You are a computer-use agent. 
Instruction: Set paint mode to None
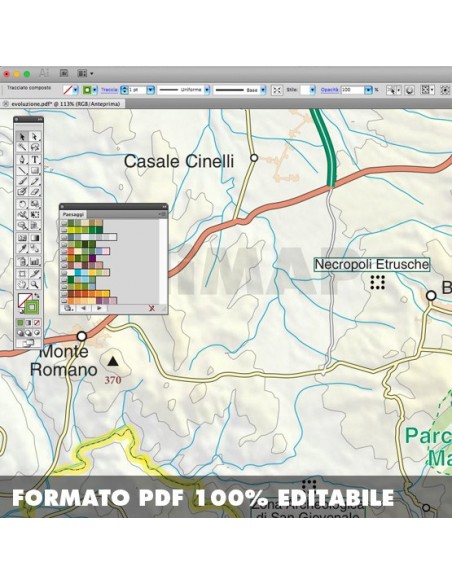[36, 323]
